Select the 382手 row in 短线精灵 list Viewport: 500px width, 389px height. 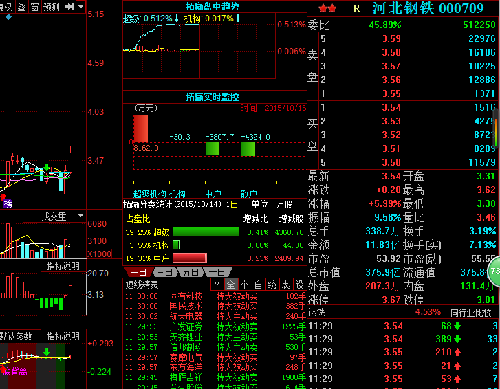[x=215, y=306]
